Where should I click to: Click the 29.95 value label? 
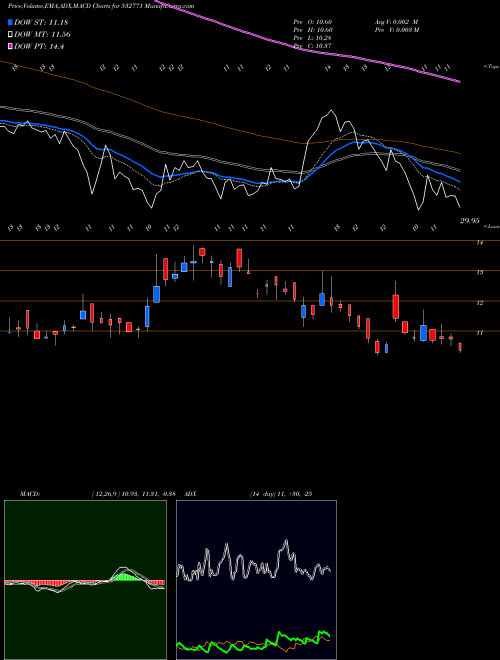click(469, 220)
